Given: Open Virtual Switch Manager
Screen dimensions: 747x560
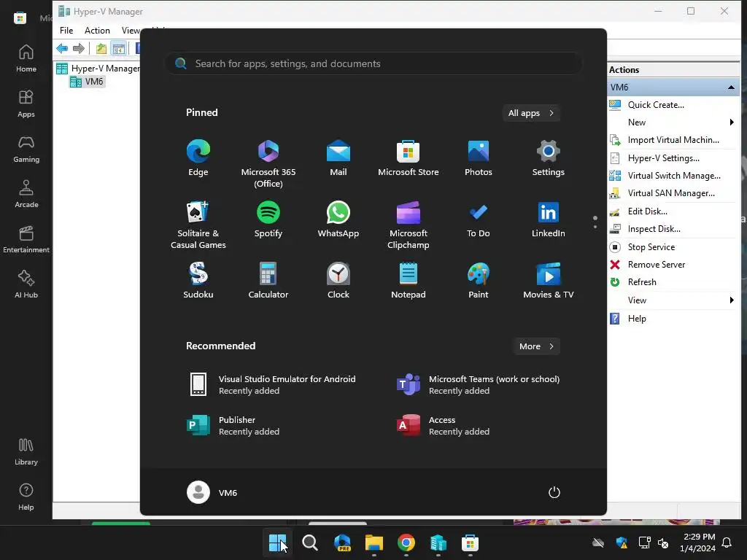Looking at the screenshot, I should tap(673, 176).
